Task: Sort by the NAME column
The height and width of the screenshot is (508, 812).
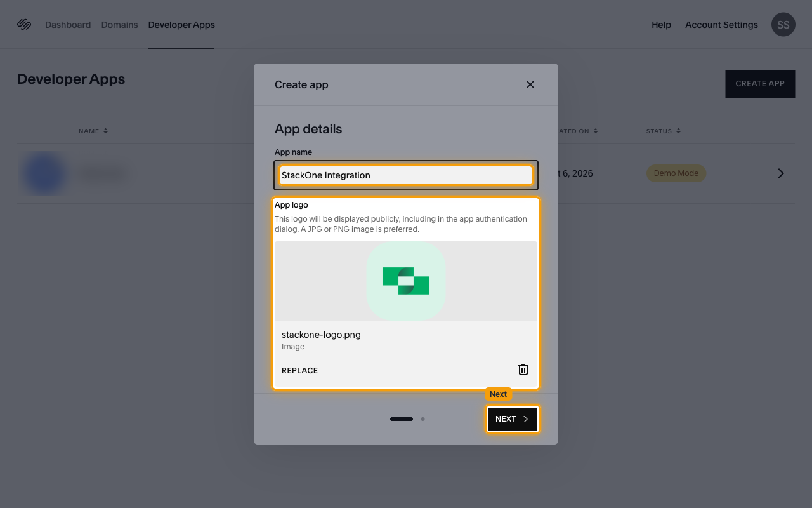Action: [93, 131]
